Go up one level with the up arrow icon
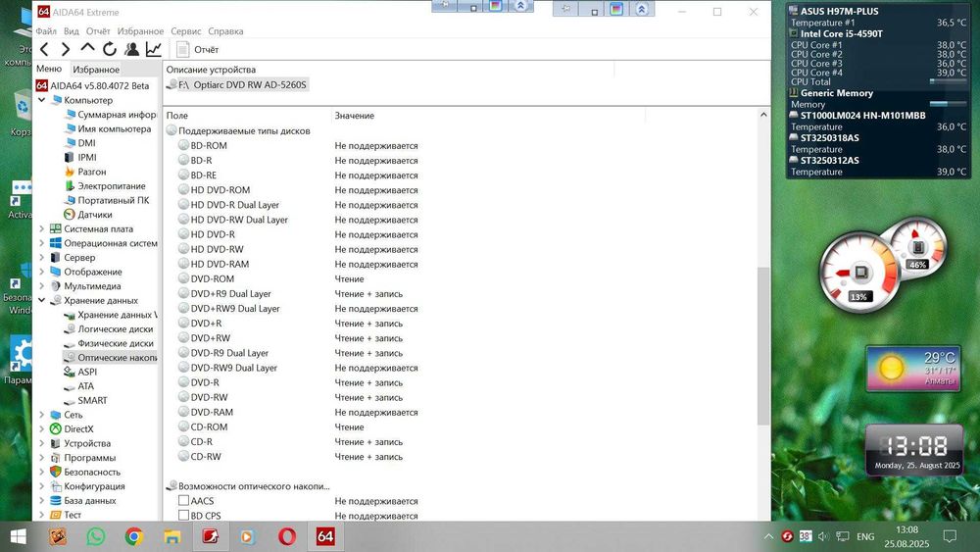 [87, 48]
